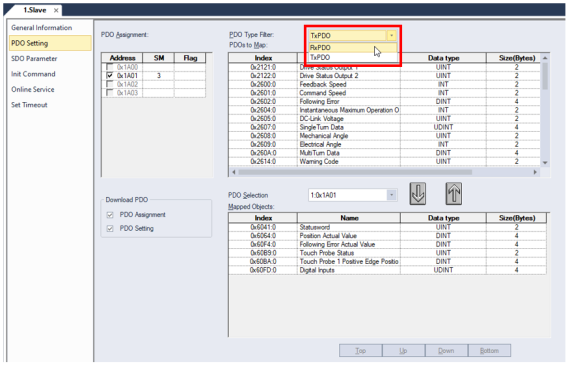Toggle Download PDO Assignment checkbox

click(110, 215)
